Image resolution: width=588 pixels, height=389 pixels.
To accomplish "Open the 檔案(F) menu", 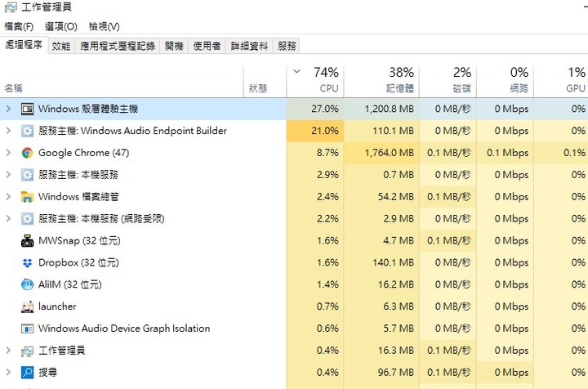I will (19, 27).
